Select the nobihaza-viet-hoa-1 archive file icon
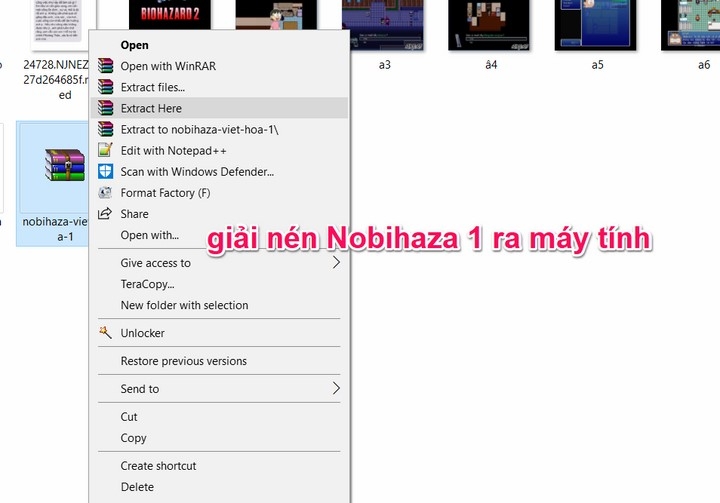The image size is (720, 503). (65, 165)
